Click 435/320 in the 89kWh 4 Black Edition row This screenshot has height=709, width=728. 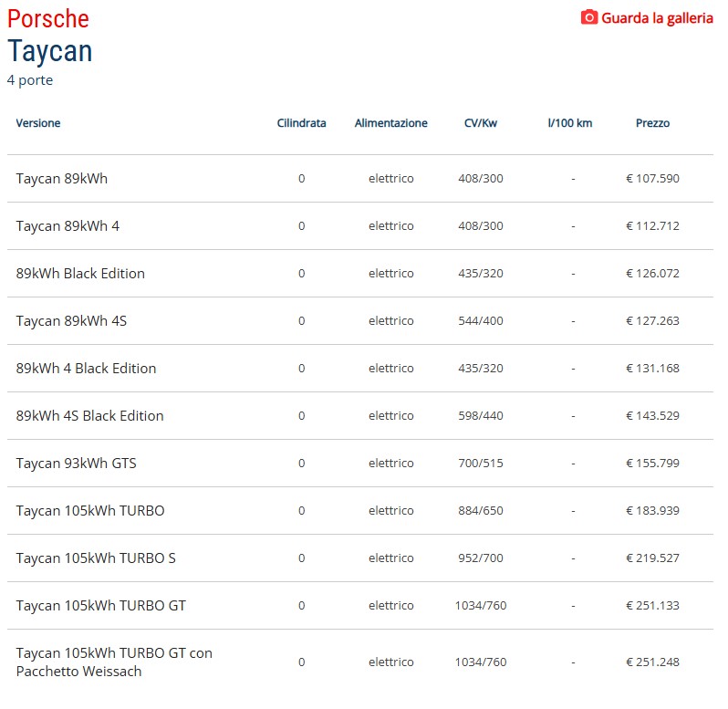point(481,369)
